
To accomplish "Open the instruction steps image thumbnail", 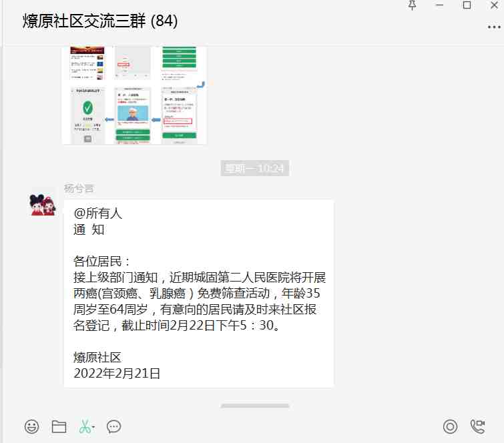I will [134, 95].
